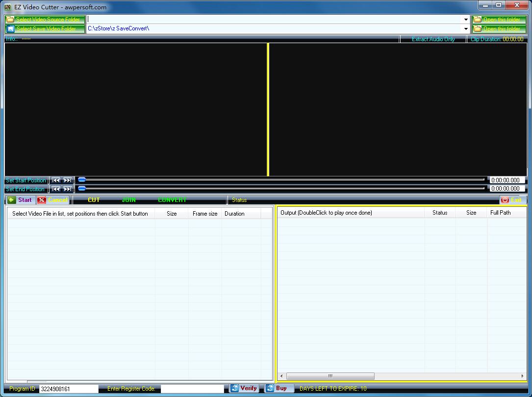Click the start position slider handle
532x397 pixels.
pos(82,180)
